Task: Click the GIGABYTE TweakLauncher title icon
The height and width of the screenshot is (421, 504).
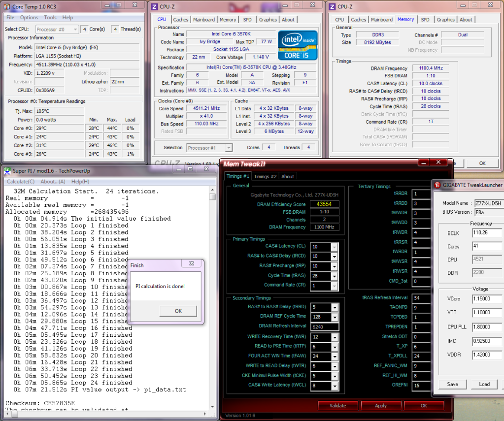Action: click(x=438, y=185)
